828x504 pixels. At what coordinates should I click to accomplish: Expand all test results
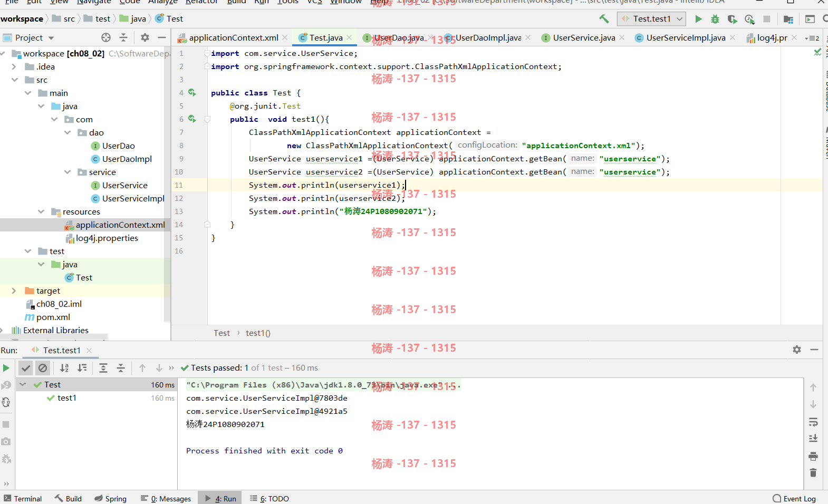[x=103, y=368]
